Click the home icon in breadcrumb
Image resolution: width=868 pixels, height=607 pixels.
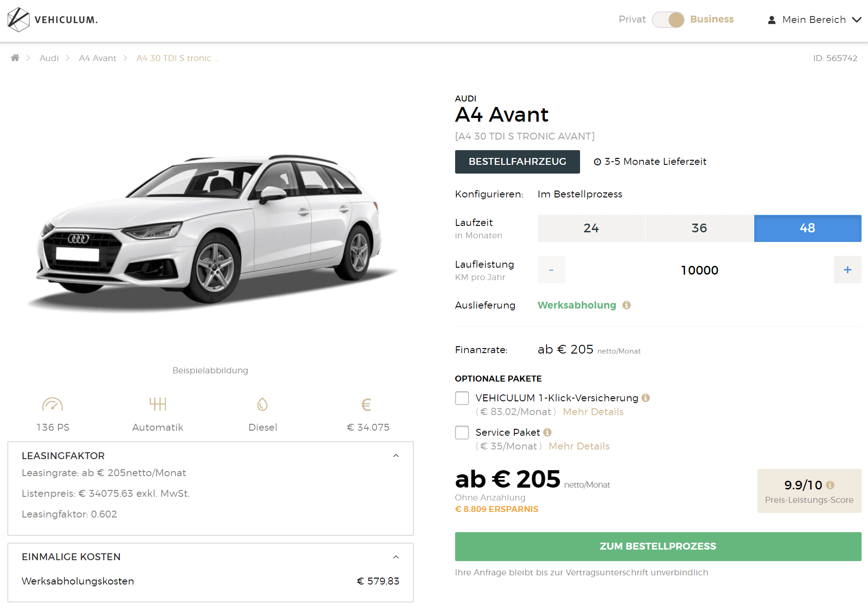point(15,58)
